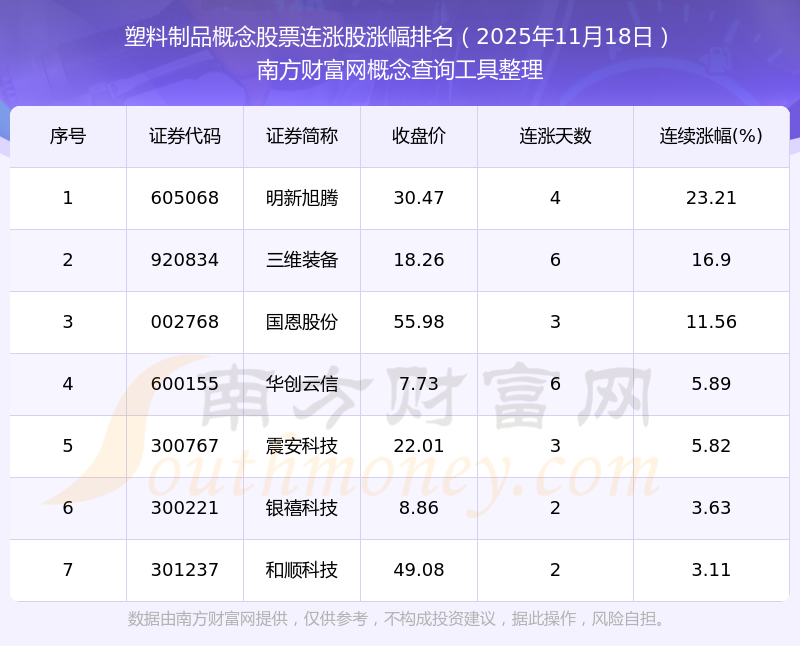Screen dimensions: 800x646
Task: Select stock name 震安科技
Action: pyautogui.click(x=302, y=446)
